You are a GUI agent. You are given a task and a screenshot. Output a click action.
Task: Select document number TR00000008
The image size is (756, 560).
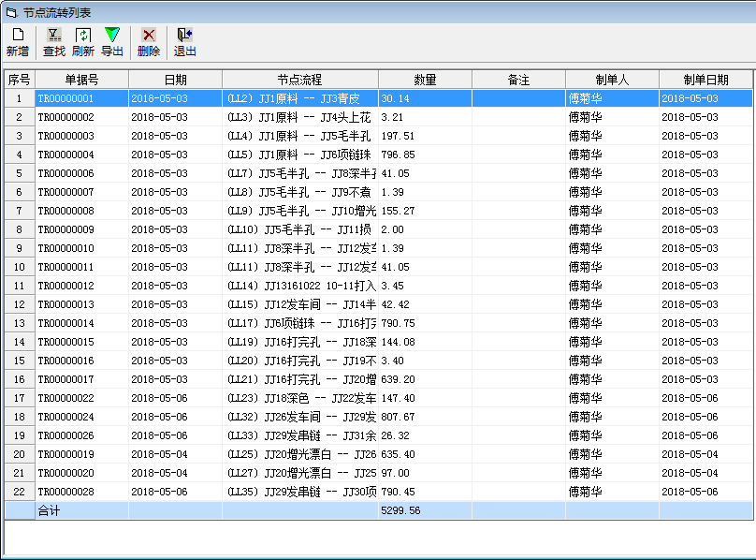pos(82,211)
